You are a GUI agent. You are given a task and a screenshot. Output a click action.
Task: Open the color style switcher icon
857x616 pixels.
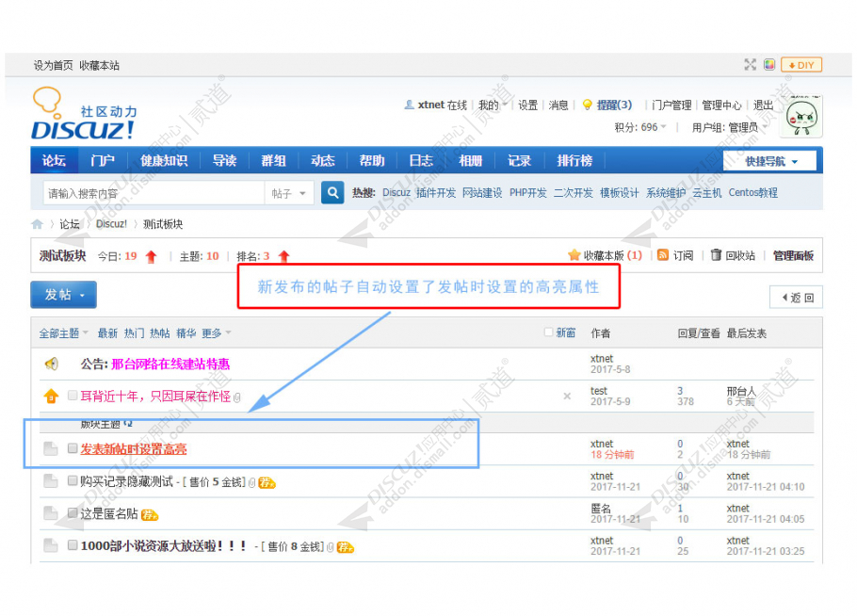[769, 65]
